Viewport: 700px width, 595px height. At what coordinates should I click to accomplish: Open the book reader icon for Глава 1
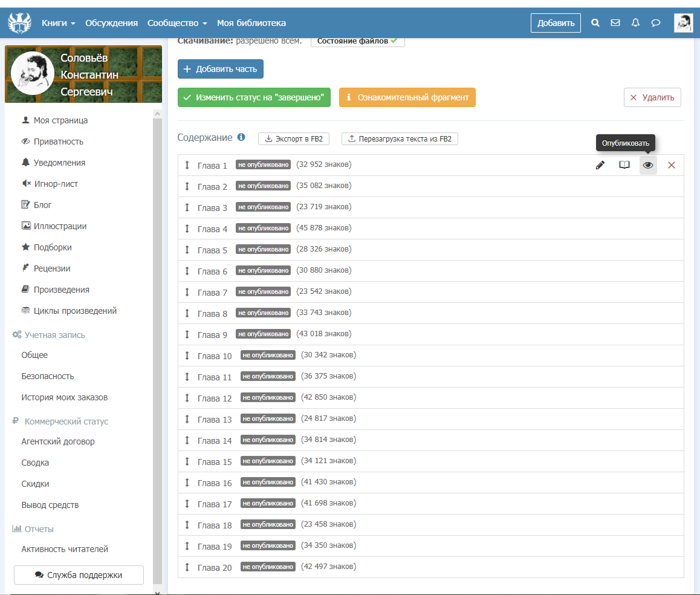624,165
